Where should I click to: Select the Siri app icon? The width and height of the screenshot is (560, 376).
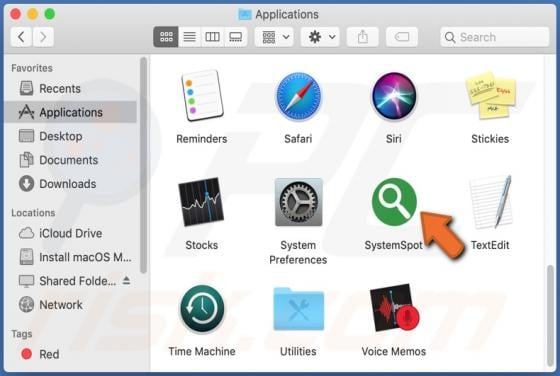point(394,96)
